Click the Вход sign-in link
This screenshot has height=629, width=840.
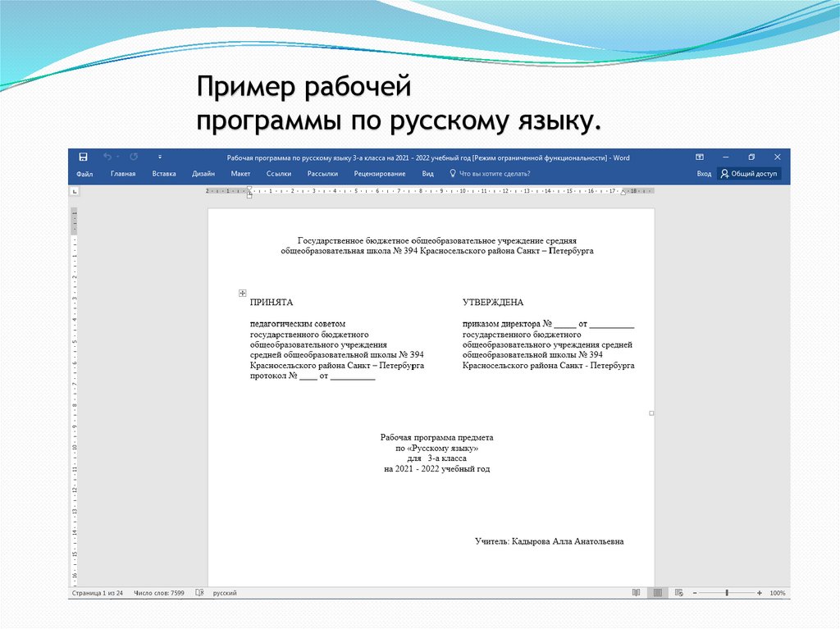point(704,174)
